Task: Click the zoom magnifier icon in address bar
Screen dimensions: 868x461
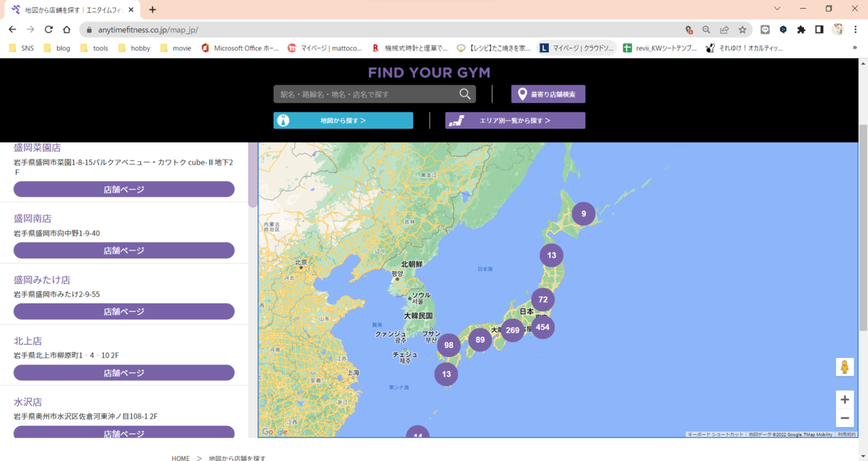Action: tap(707, 30)
